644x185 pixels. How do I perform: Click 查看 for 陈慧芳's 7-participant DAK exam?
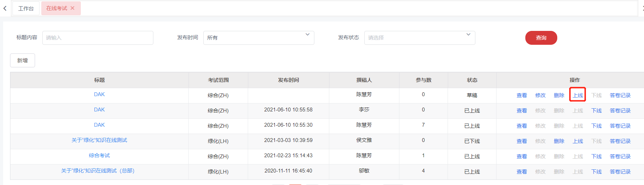522,126
